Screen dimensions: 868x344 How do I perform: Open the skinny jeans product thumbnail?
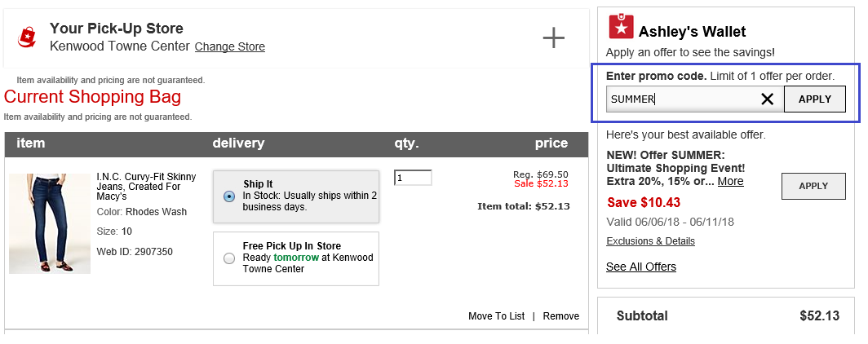point(49,223)
